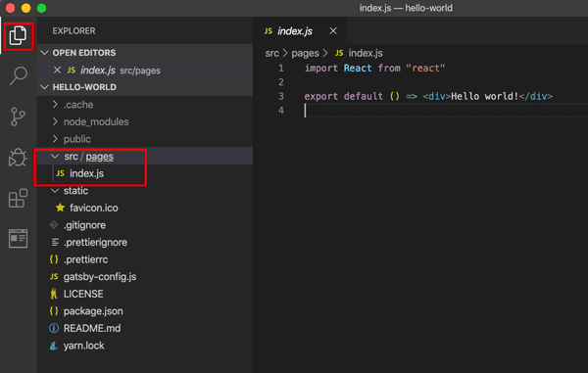Viewport: 588px width, 373px height.
Task: Click the preview panel icon in activity bar
Action: click(18, 239)
